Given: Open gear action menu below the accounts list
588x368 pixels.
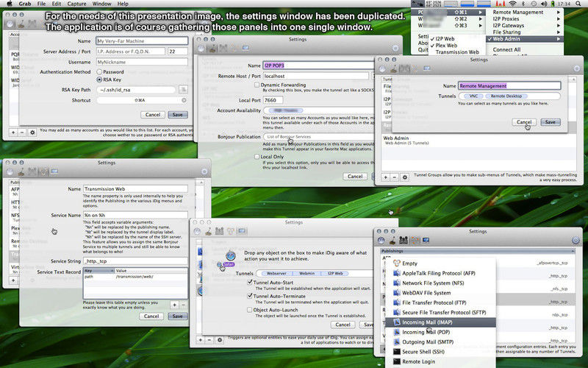Looking at the screenshot, I should [x=32, y=132].
